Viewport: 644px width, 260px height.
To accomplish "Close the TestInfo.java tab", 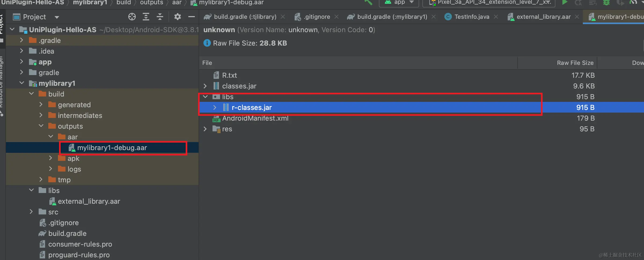I will 496,17.
